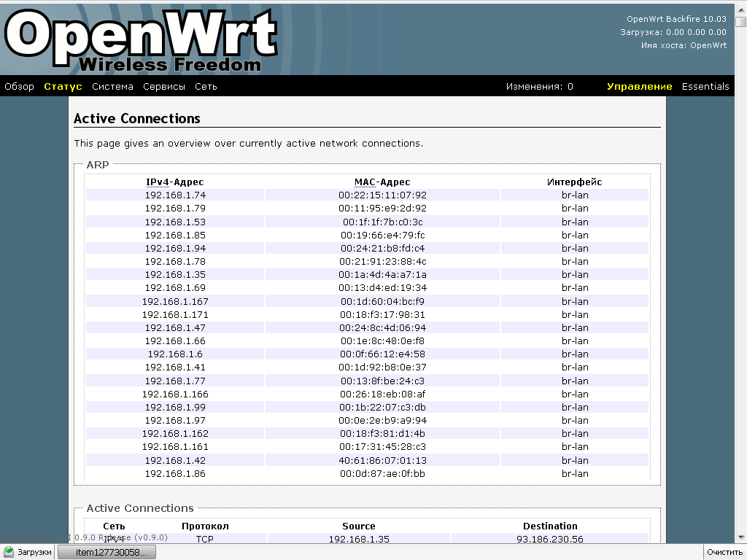
Task: Click MAC address 00:1d:60:04:bc:f9
Action: [382, 301]
